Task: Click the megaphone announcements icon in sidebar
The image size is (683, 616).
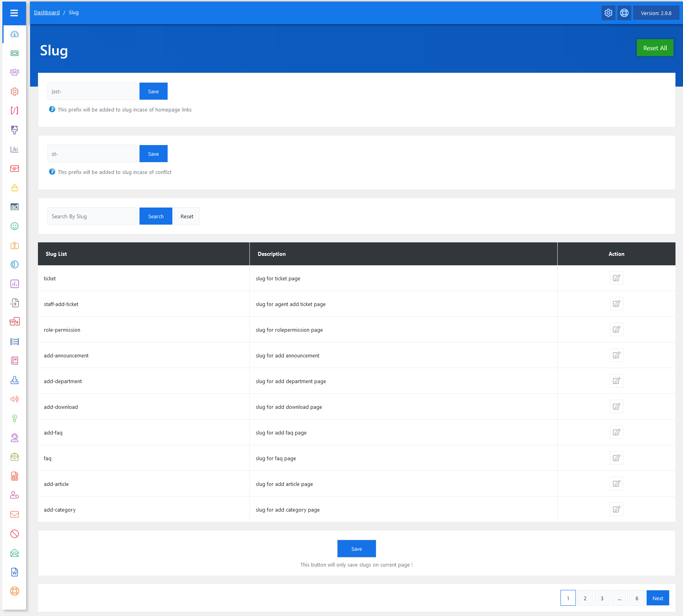Action: click(15, 399)
